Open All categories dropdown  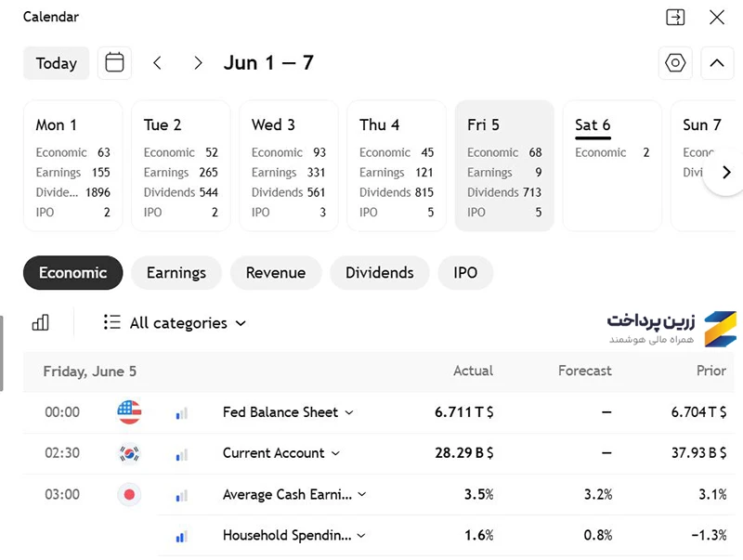click(x=175, y=322)
